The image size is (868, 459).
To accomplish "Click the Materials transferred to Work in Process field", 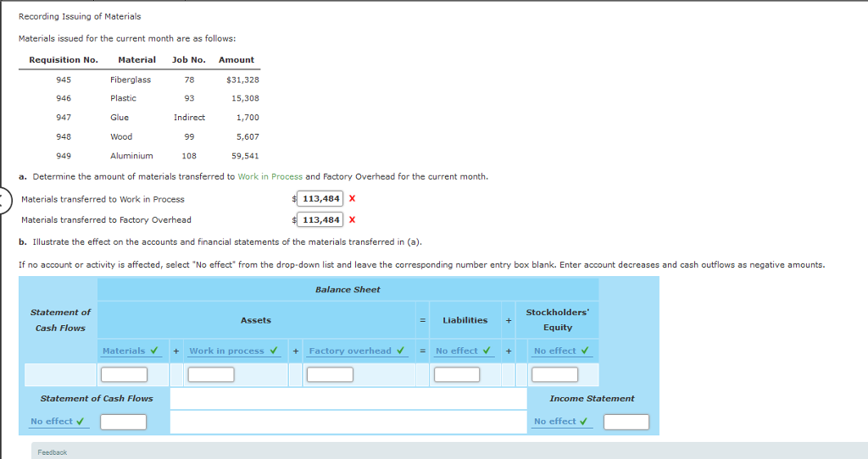I will 320,199.
